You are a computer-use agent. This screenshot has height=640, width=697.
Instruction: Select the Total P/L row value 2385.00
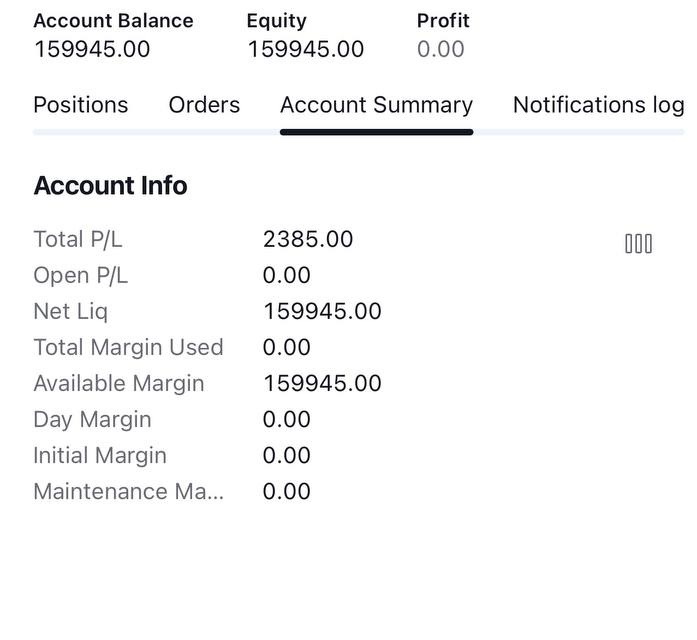point(308,239)
